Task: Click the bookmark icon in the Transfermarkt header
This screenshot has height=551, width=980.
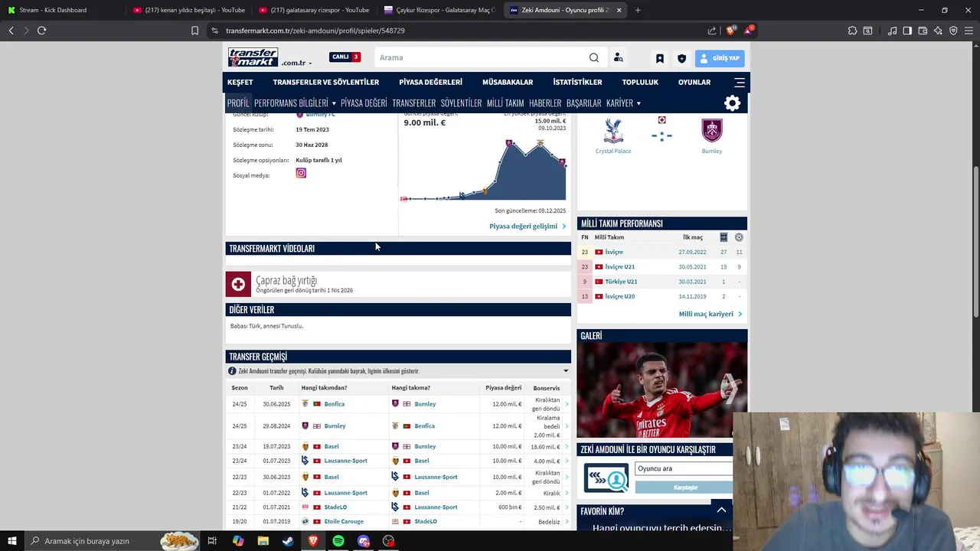Action: click(659, 58)
